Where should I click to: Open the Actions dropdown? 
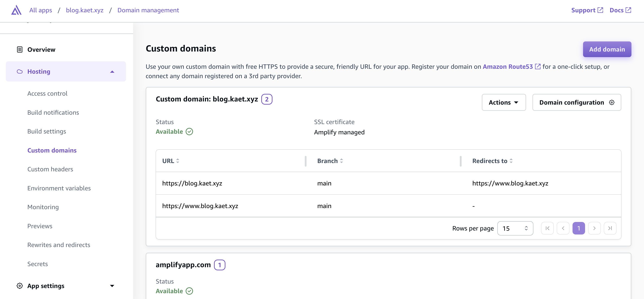click(504, 102)
